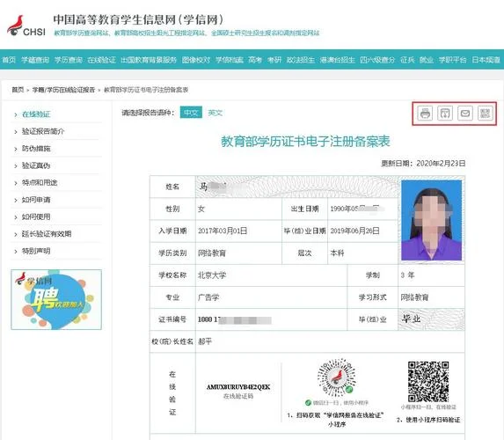The width and height of the screenshot is (504, 440).
Task: Click the download report icon
Action: pyautogui.click(x=445, y=114)
